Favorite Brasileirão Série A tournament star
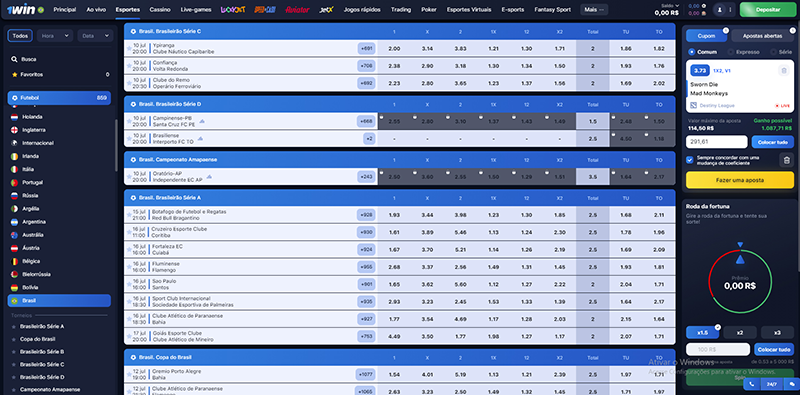This screenshot has height=395, width=800. (x=14, y=326)
